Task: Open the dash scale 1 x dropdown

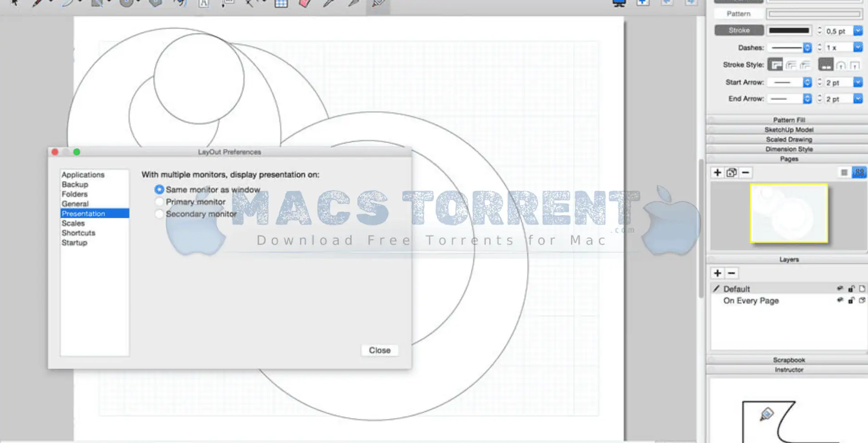Action: point(858,48)
